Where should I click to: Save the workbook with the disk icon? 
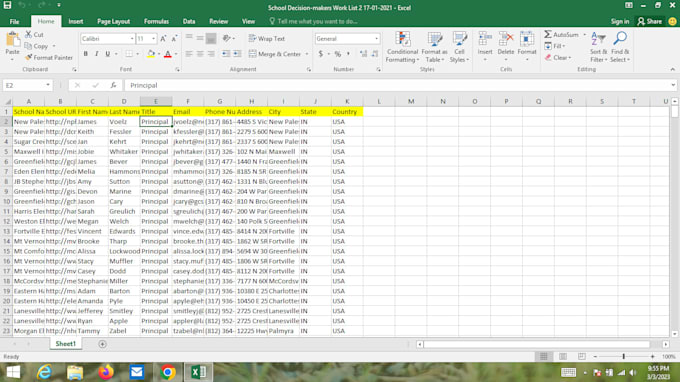tap(7, 5)
